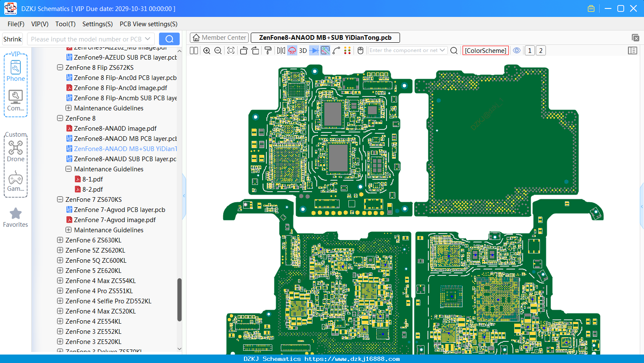The width and height of the screenshot is (644, 363).
Task: Expand Maintenance Guidelines under ZenFone 7
Action: tap(69, 230)
